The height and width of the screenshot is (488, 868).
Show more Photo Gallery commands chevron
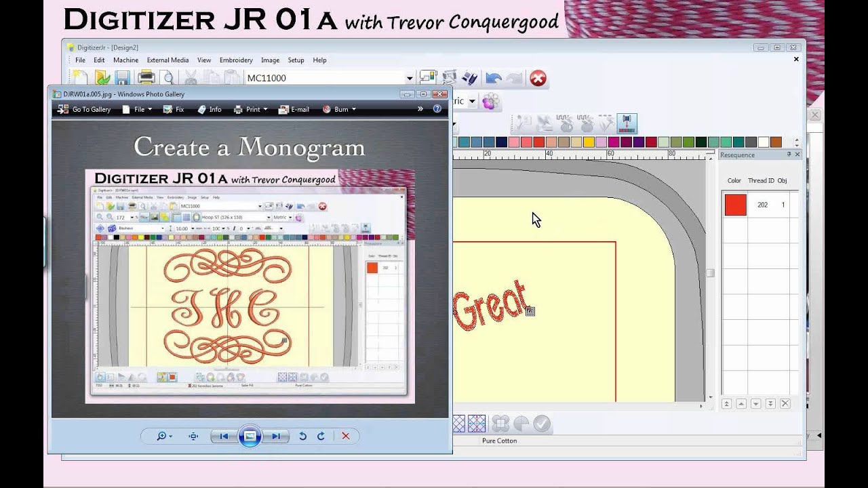[420, 108]
